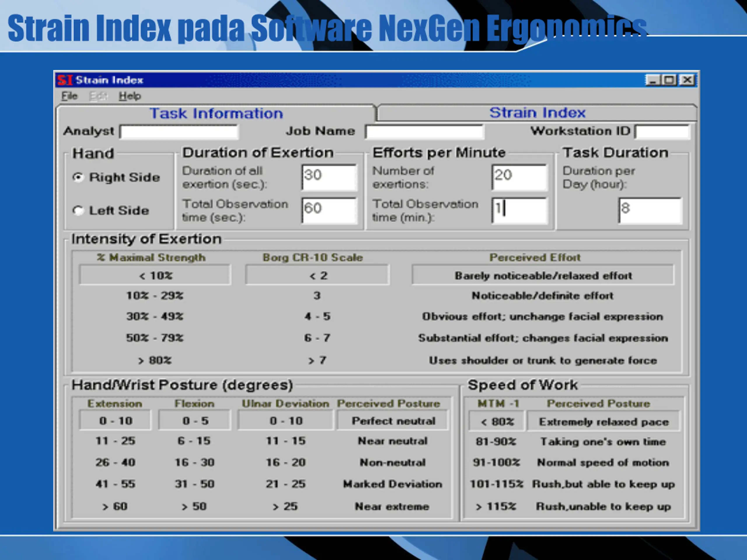Click the SI Strain Index title bar icon
This screenshot has height=560, width=747.
(64, 80)
